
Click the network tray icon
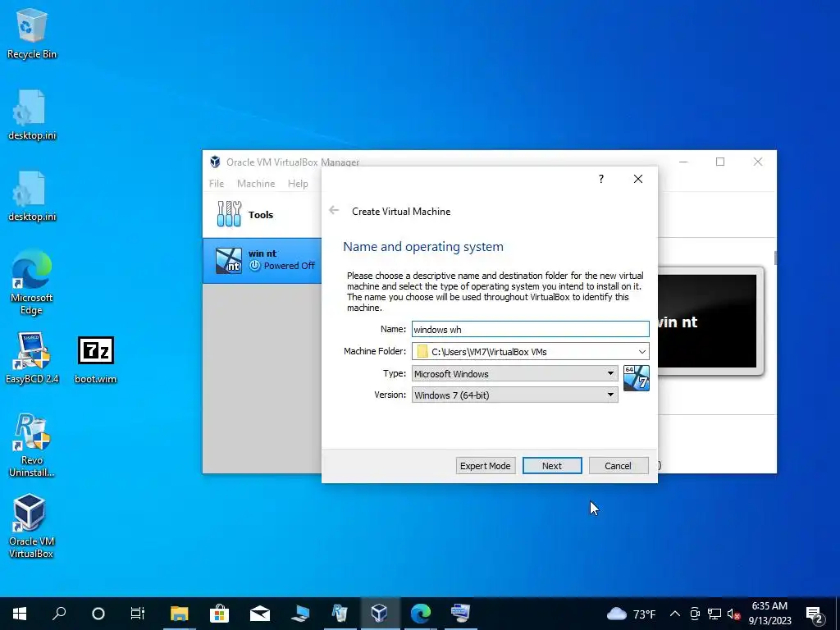point(714,614)
